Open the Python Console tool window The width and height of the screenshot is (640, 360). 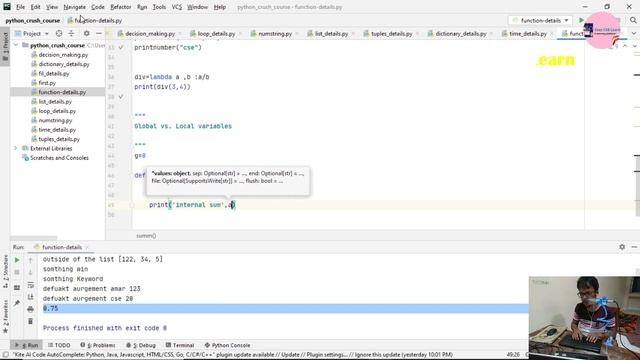coord(227,345)
